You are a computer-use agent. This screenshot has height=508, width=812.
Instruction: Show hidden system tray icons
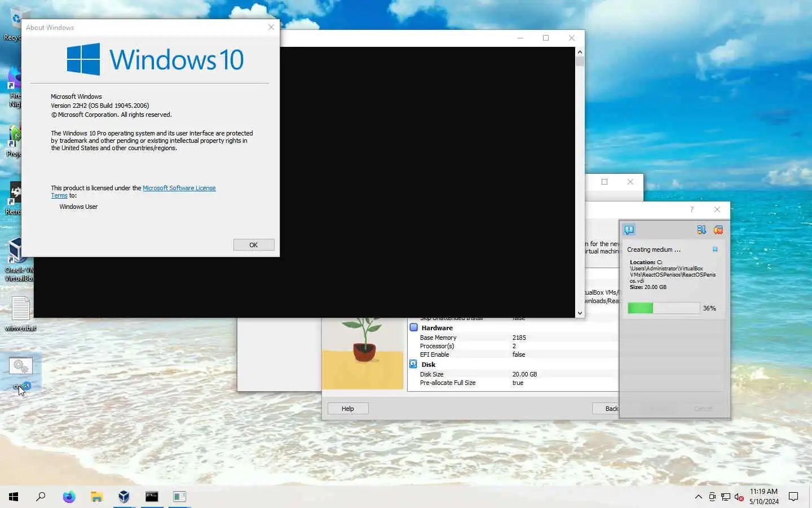point(698,497)
